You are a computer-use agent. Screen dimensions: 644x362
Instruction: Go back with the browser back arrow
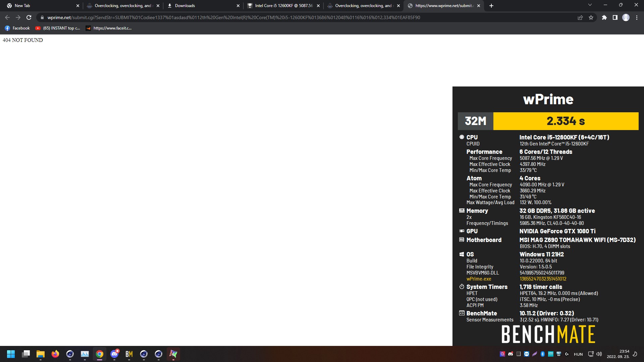pos(7,17)
